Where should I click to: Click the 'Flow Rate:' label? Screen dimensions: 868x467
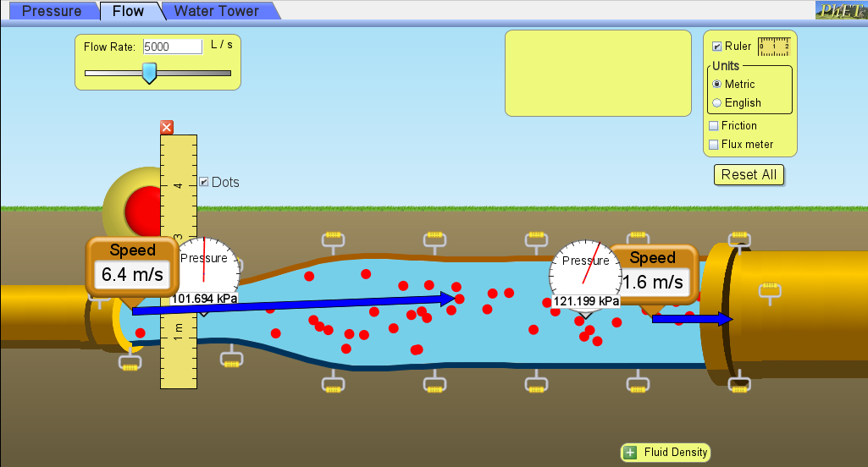click(109, 47)
